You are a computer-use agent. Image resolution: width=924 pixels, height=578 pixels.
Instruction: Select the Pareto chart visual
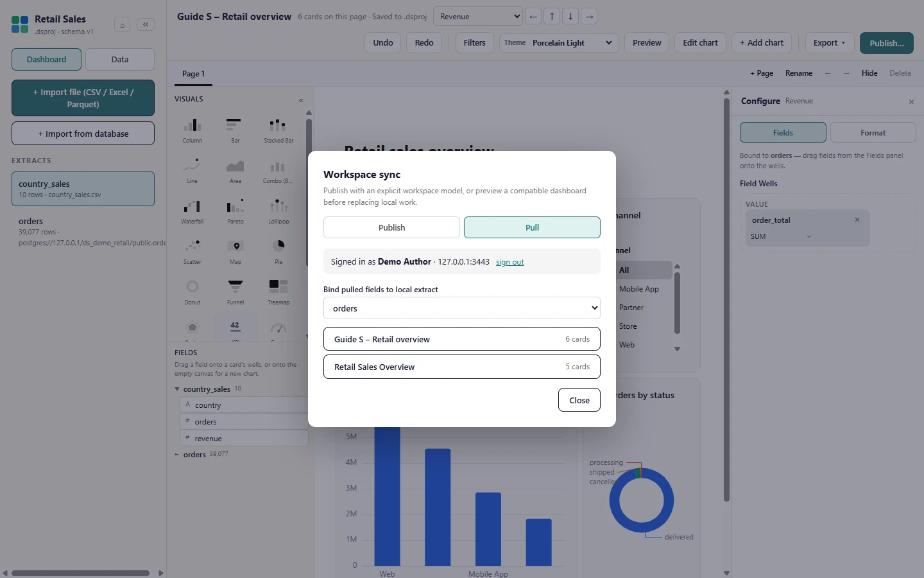pyautogui.click(x=235, y=211)
